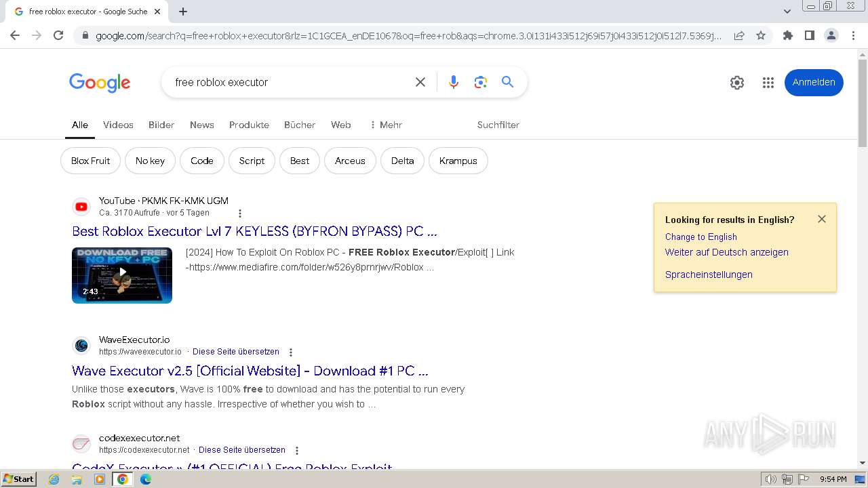Image resolution: width=868 pixels, height=488 pixels.
Task: Open more options for WaveExecutor result
Action: point(291,352)
